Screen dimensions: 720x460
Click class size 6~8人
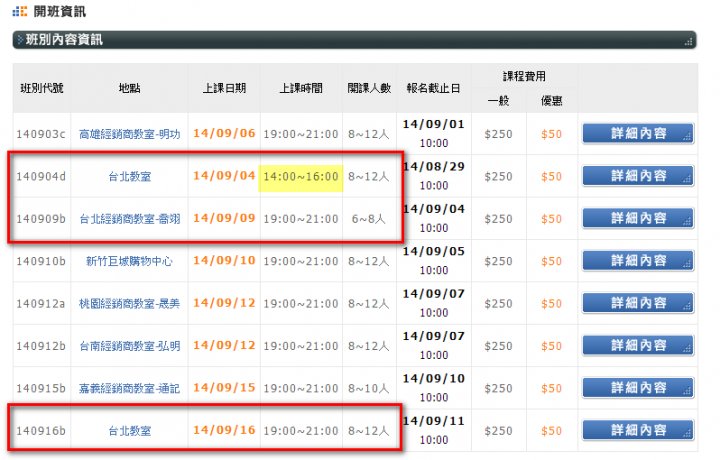[369, 219]
